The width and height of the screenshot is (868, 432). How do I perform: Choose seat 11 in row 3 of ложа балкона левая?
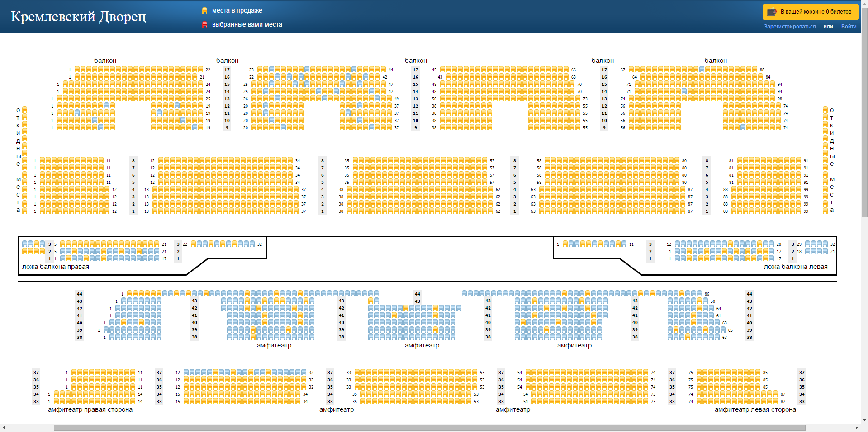[x=624, y=244]
